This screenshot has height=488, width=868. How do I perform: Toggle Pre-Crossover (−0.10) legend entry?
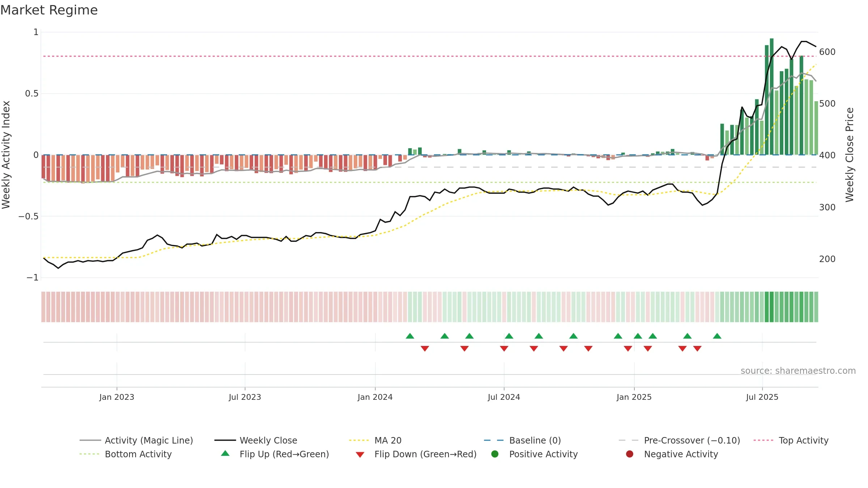(x=679, y=440)
